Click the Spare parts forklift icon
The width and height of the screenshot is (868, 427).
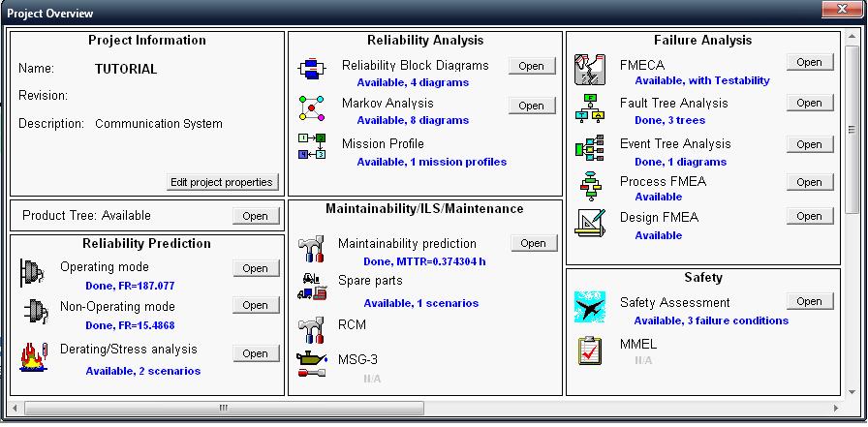click(312, 287)
